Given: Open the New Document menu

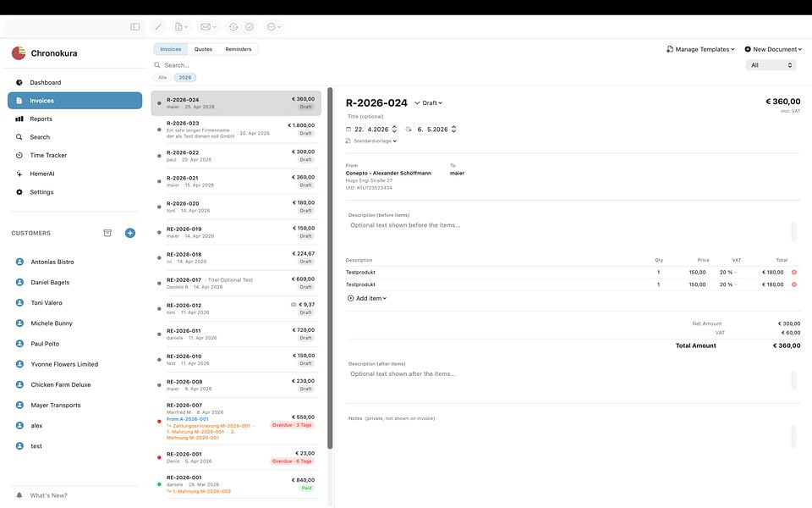Looking at the screenshot, I should 773,49.
